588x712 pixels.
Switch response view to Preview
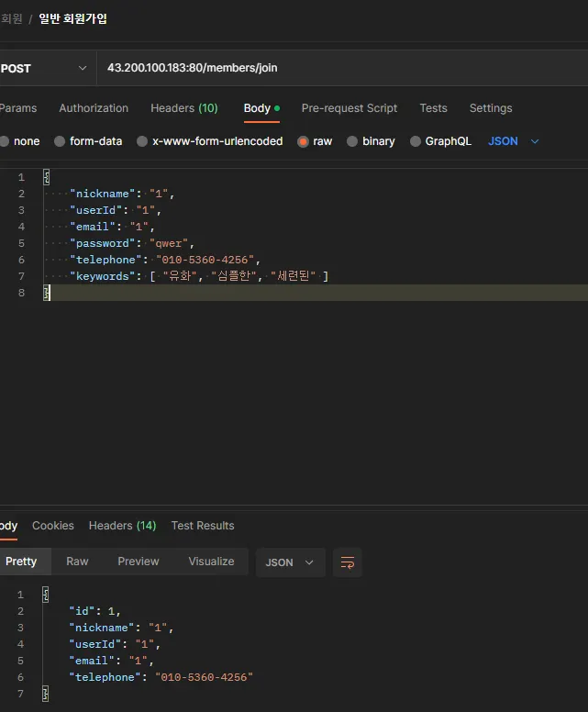pyautogui.click(x=139, y=562)
